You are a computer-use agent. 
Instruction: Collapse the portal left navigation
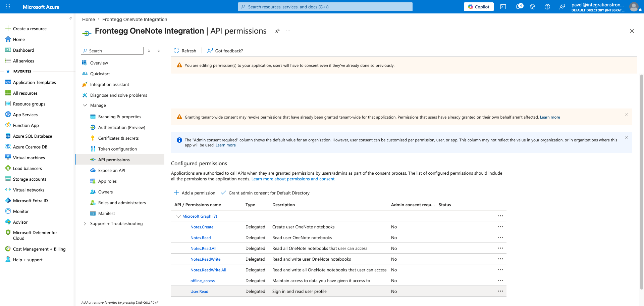(x=70, y=18)
